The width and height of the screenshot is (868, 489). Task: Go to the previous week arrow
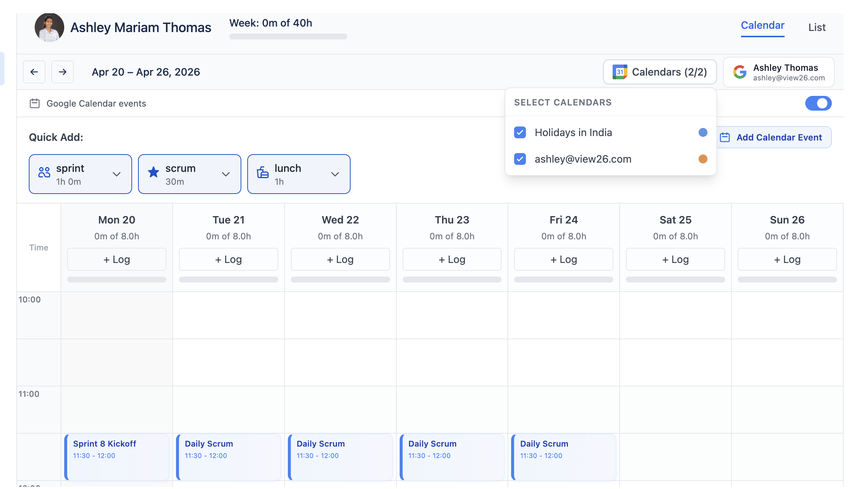(x=34, y=72)
